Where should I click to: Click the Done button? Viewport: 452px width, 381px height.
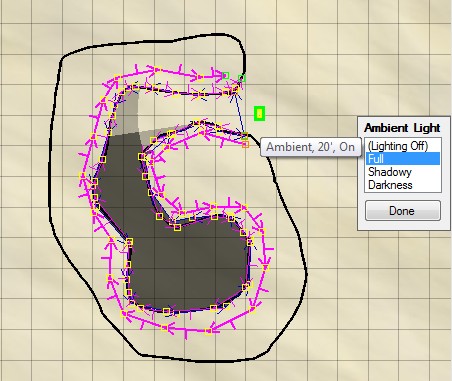(403, 211)
